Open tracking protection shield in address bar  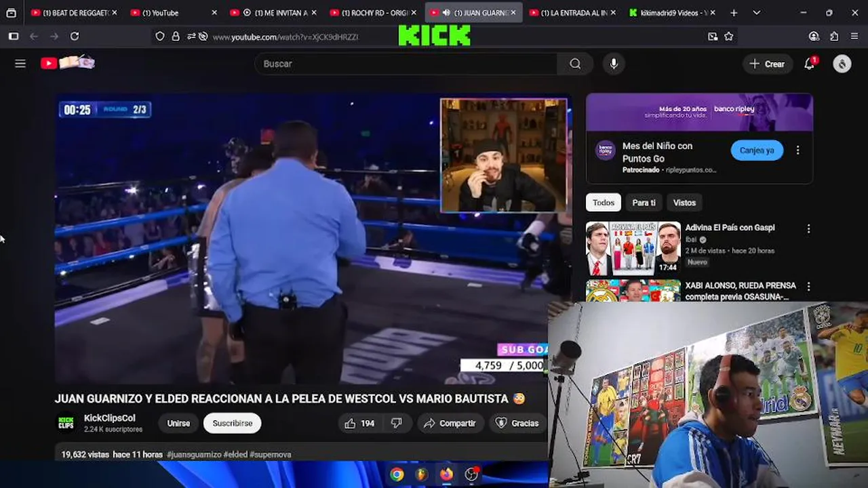(160, 37)
